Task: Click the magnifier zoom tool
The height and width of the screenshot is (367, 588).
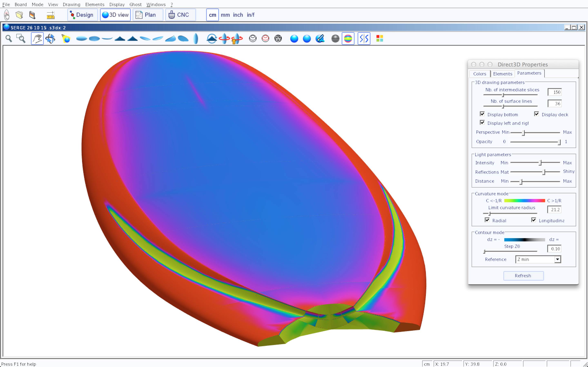Action: [9, 39]
